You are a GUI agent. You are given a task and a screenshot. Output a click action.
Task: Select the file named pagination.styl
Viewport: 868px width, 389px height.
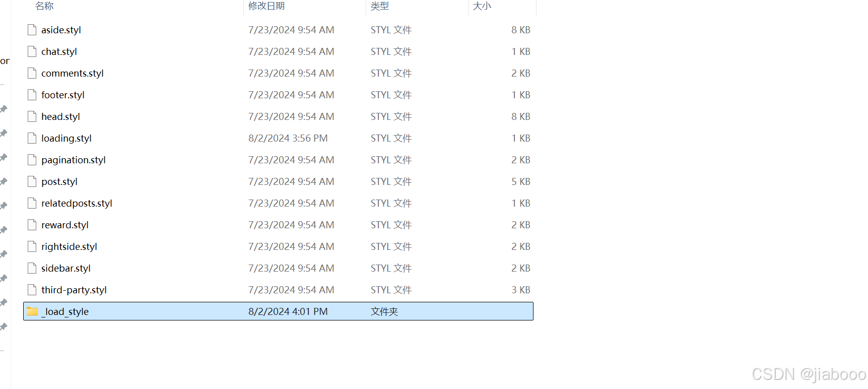tap(74, 160)
